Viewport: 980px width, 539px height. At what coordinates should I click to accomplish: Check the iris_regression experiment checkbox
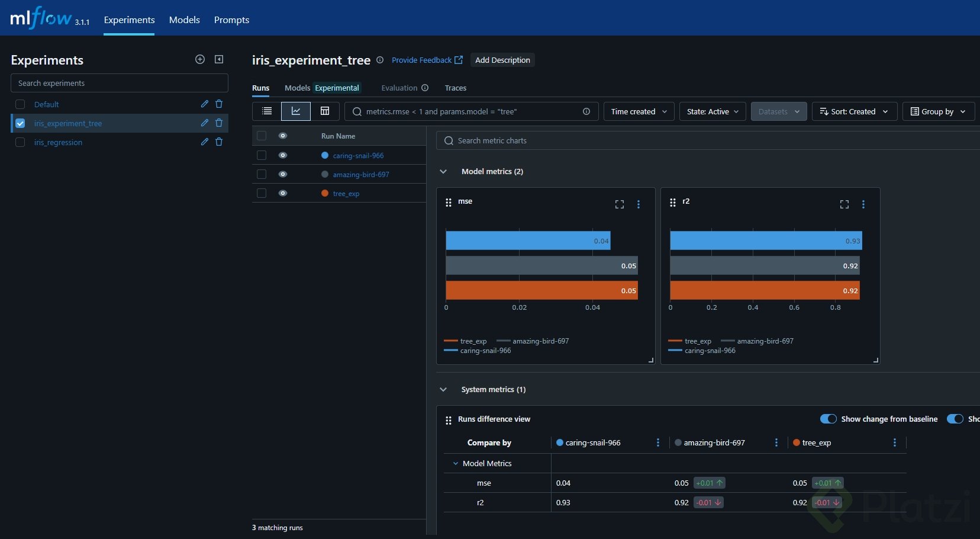click(x=20, y=142)
